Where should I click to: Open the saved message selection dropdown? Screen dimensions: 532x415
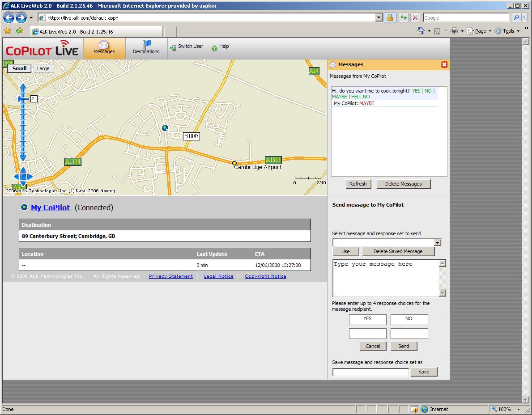coord(438,242)
